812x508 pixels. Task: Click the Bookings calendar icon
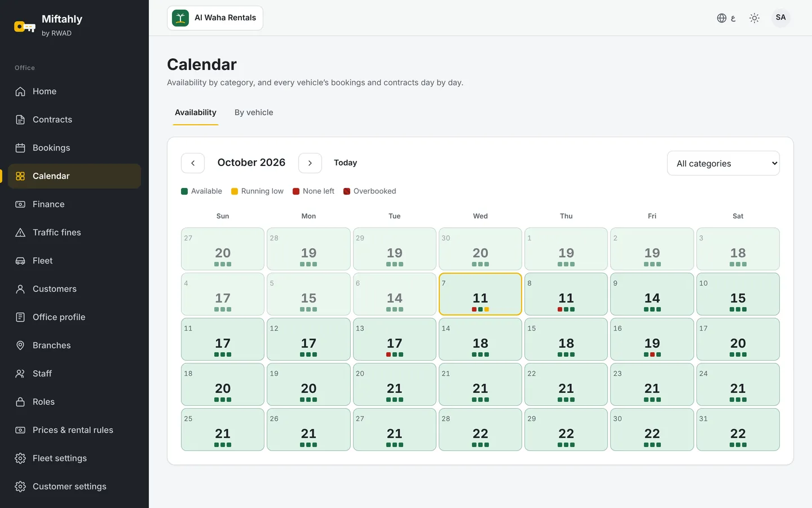click(20, 148)
